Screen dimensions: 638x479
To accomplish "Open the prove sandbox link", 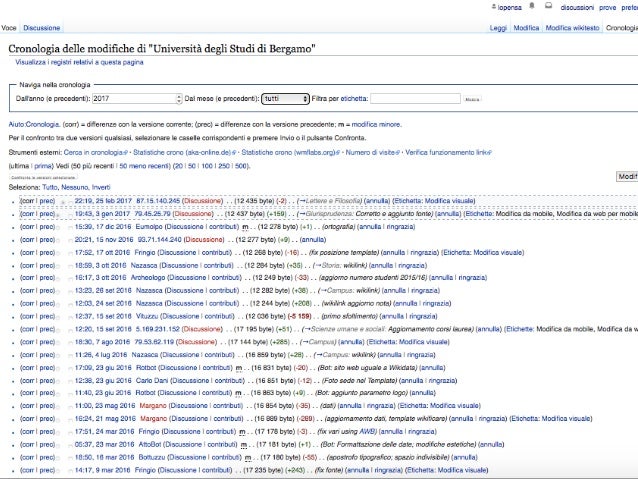I will click(x=607, y=7).
